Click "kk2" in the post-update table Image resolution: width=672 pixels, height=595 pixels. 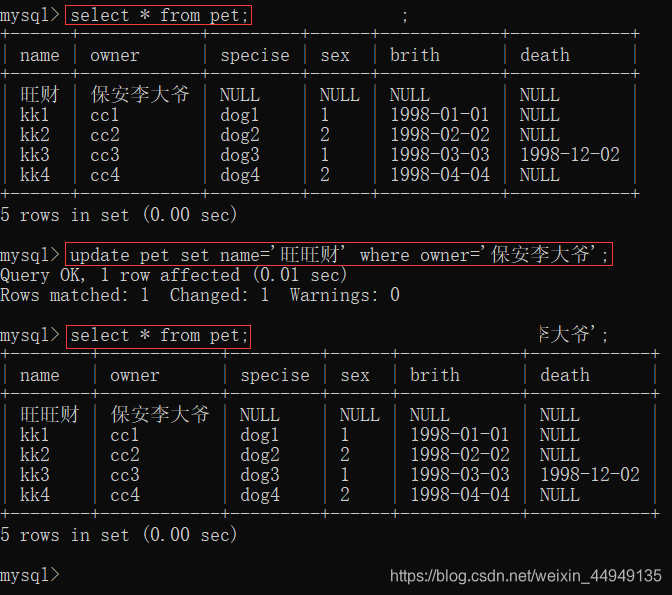click(x=35, y=455)
